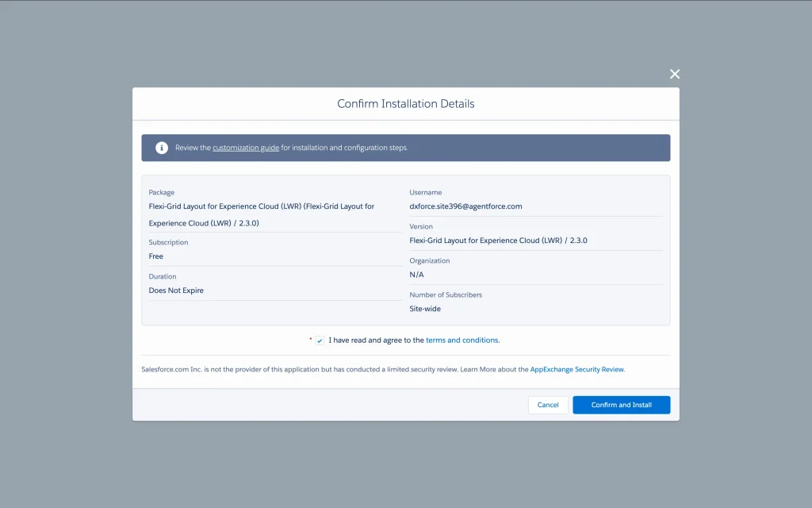Click the 'I have read and agree' label
This screenshot has height=508, width=812.
pyautogui.click(x=376, y=340)
